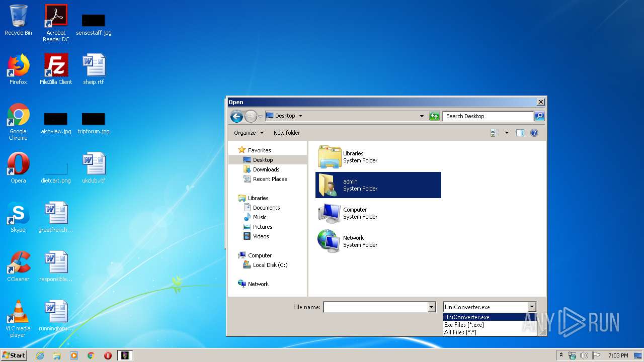Expand the address bar history dropdown

point(422,116)
